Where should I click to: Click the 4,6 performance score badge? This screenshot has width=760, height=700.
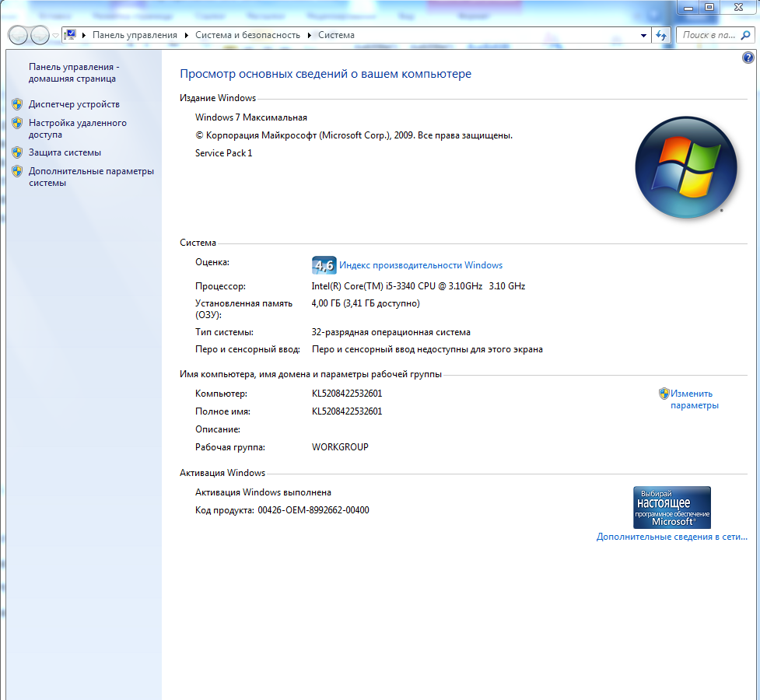(324, 265)
